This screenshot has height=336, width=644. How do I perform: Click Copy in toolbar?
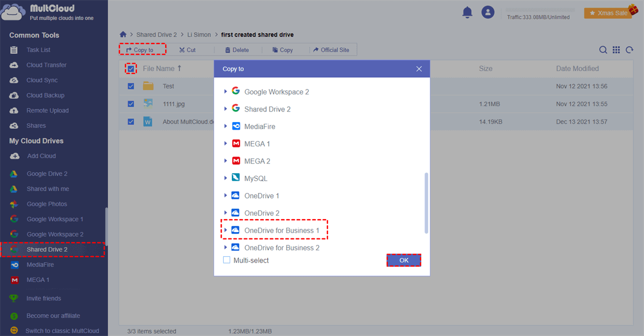(x=282, y=50)
